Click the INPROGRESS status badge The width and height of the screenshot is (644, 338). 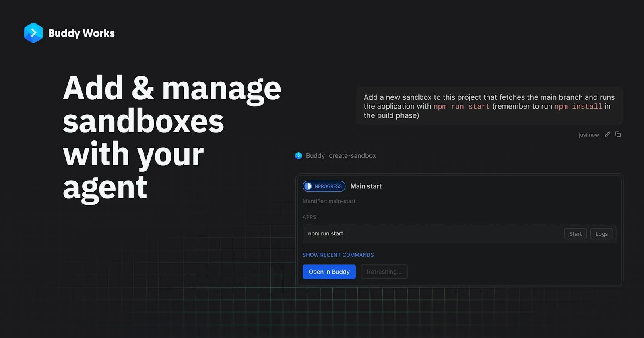click(324, 186)
